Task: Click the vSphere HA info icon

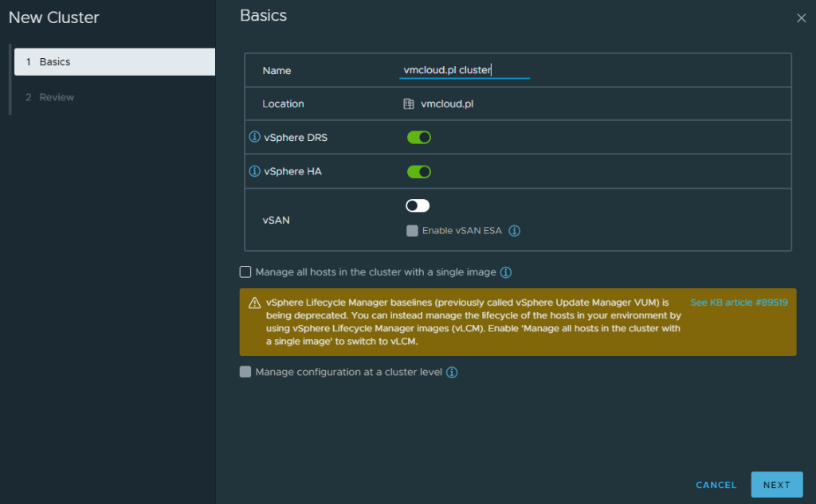Action: click(x=255, y=171)
